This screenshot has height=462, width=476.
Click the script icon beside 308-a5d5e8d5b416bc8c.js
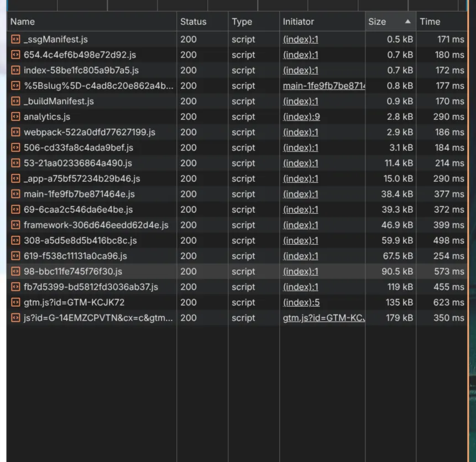[15, 240]
